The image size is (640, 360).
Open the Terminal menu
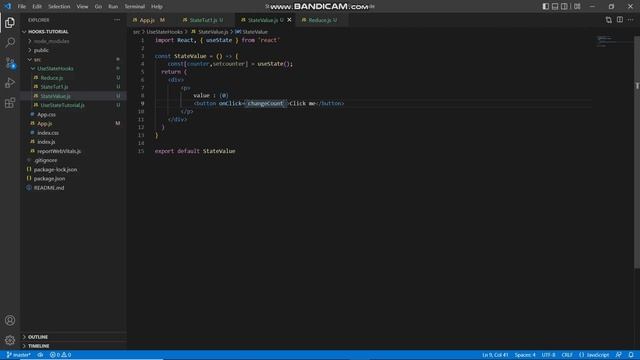135,7
